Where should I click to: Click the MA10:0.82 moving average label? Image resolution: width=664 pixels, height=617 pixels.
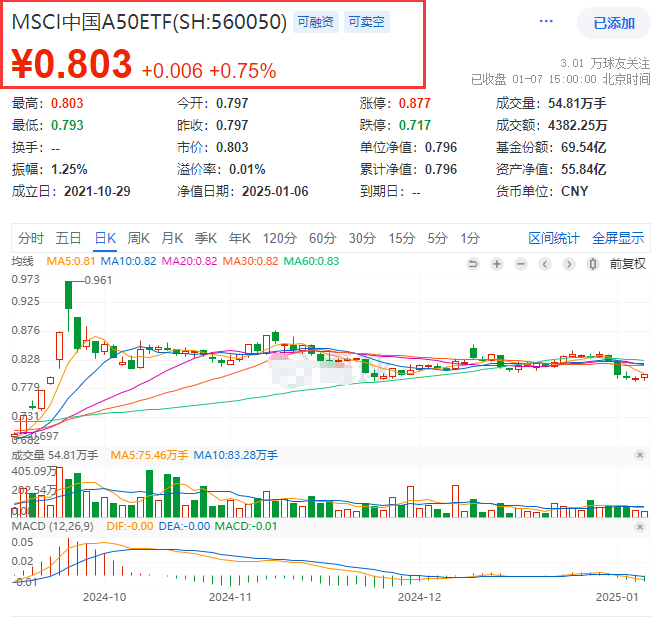click(x=128, y=261)
